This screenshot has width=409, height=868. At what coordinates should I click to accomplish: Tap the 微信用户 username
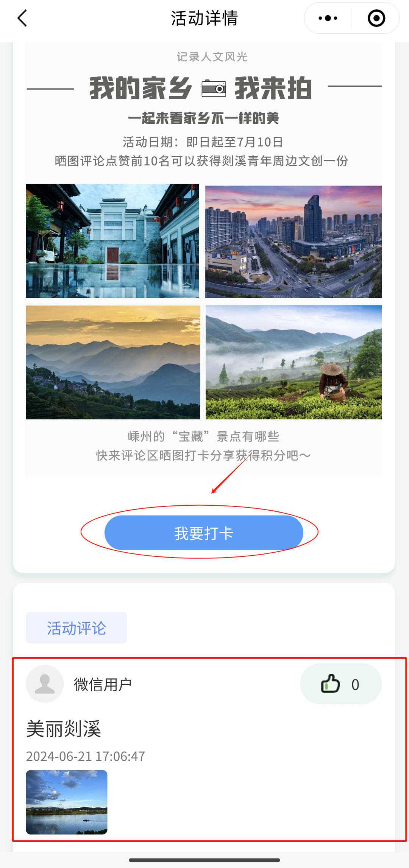coord(103,684)
